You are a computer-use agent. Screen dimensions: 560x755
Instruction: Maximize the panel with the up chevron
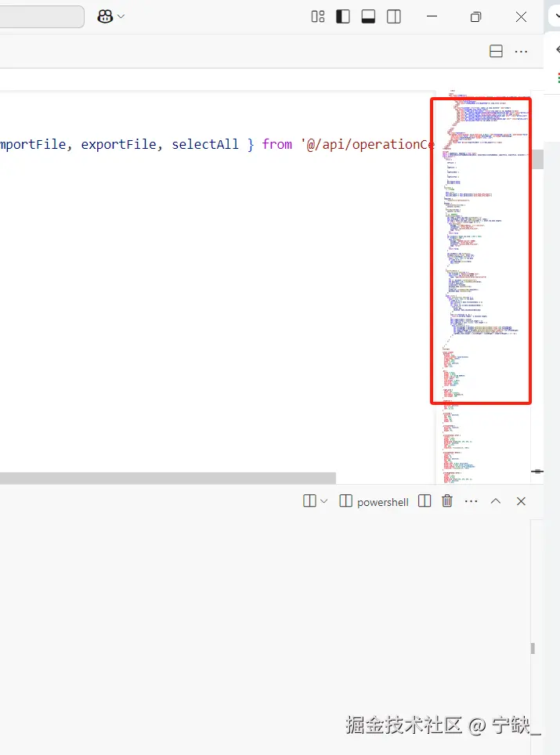tap(496, 501)
